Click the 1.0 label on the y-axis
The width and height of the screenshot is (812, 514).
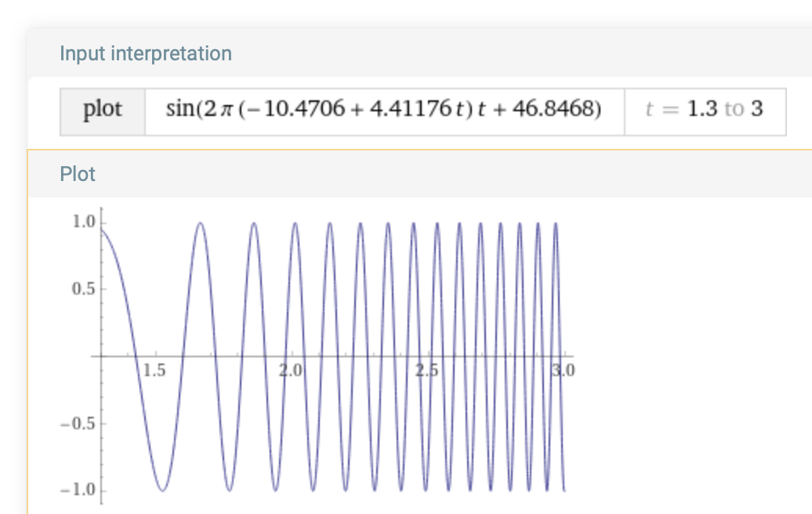[x=83, y=222]
